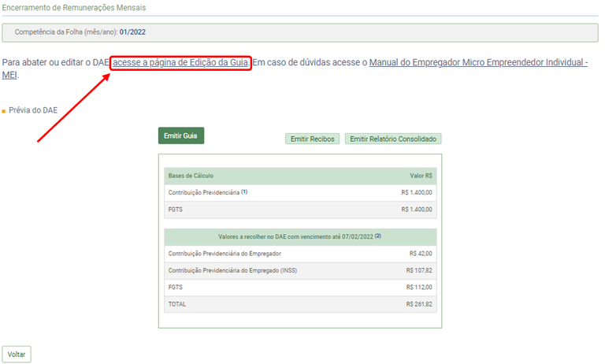Open the 'acesse a página de Edição da Guia' link
This screenshot has width=605, height=364.
181,62
